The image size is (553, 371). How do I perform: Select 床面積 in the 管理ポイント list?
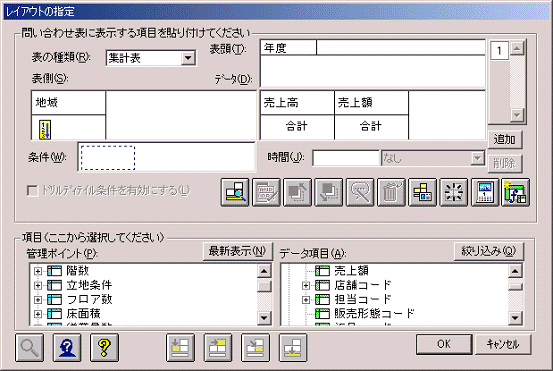[x=84, y=314]
